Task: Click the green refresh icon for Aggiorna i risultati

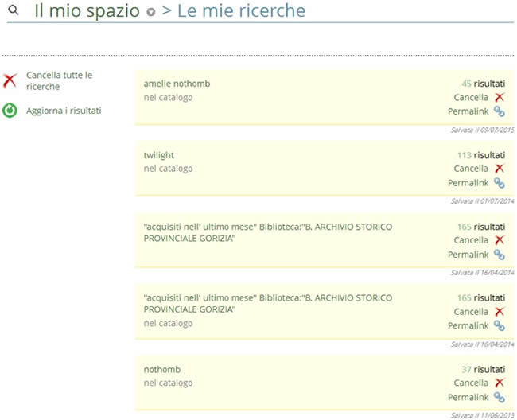Action: (x=10, y=111)
